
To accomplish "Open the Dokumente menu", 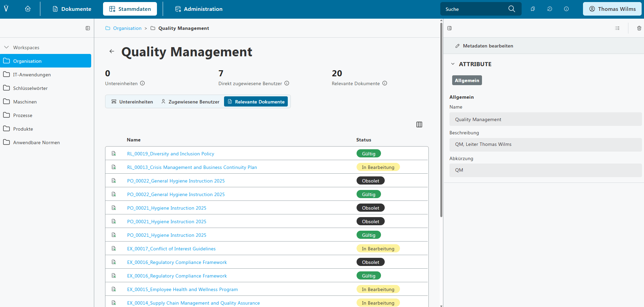I will pyautogui.click(x=72, y=9).
